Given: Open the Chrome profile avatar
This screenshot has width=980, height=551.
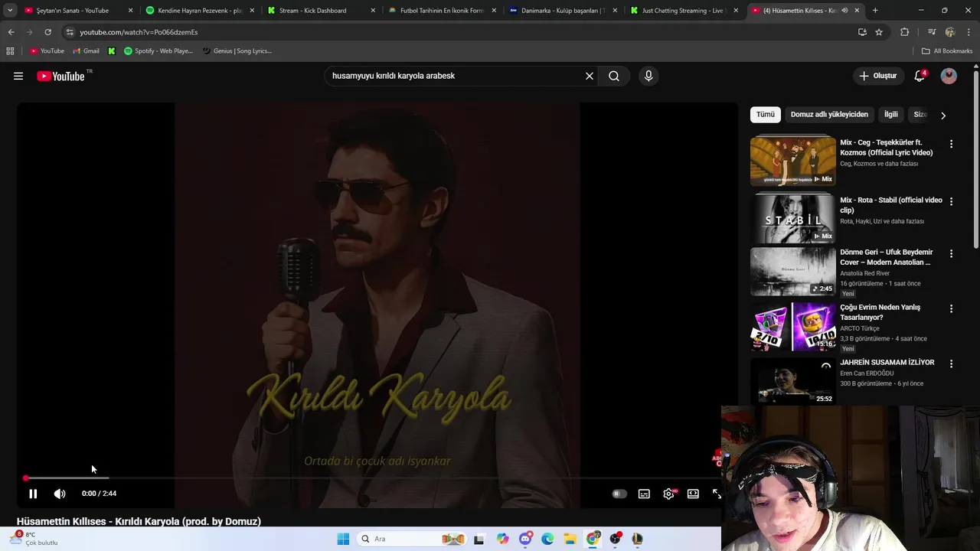Looking at the screenshot, I should [950, 32].
